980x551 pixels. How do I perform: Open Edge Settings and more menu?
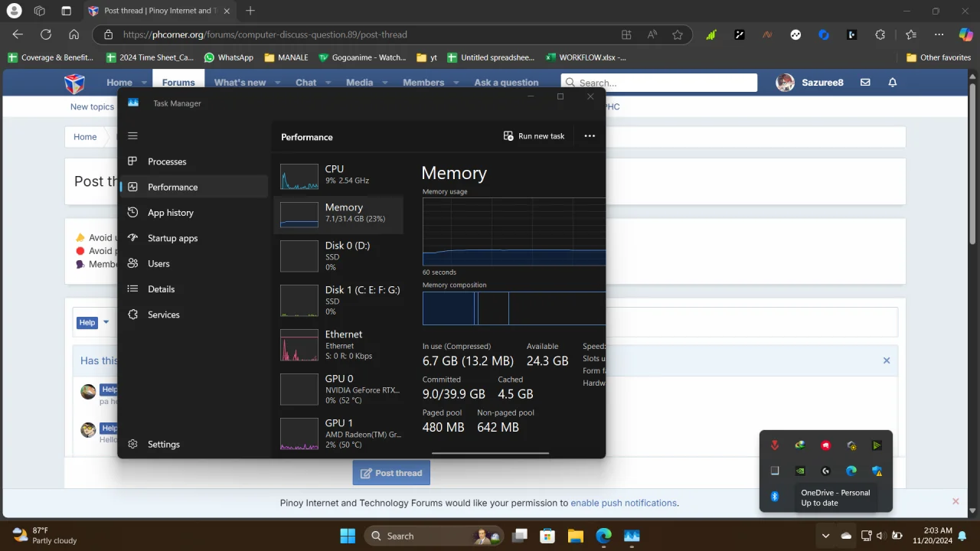pyautogui.click(x=939, y=34)
